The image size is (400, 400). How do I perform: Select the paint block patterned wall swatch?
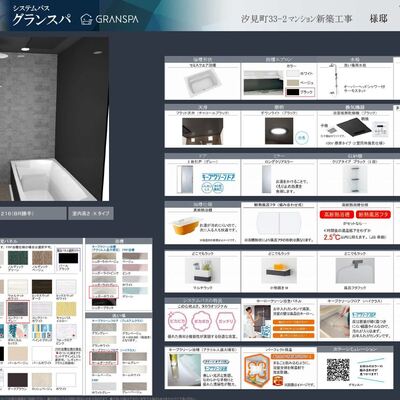pyautogui.click(x=42, y=331)
